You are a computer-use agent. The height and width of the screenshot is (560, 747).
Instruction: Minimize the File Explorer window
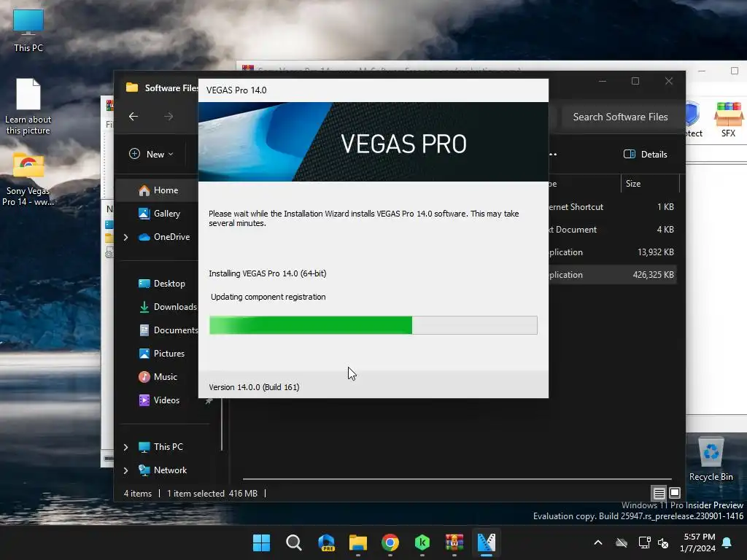point(603,81)
